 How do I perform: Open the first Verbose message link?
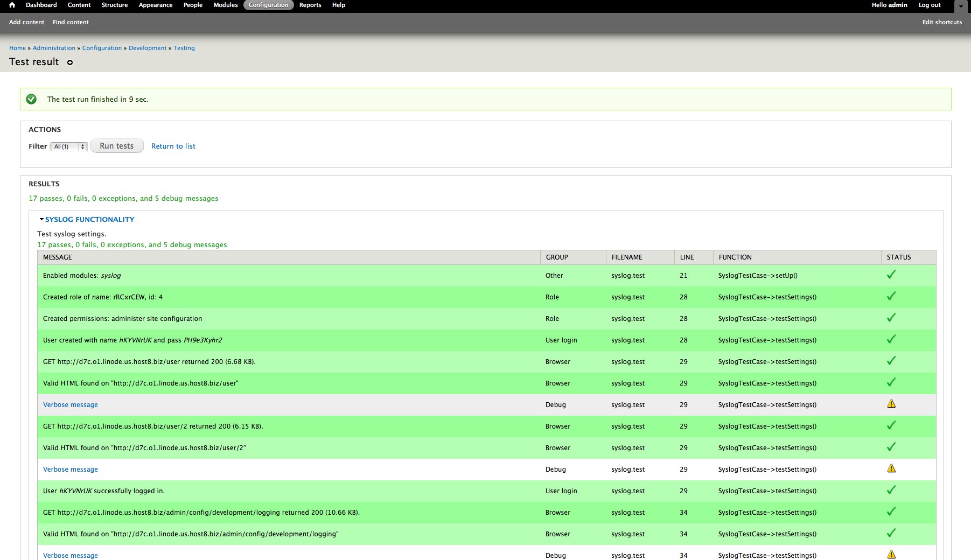click(x=71, y=405)
